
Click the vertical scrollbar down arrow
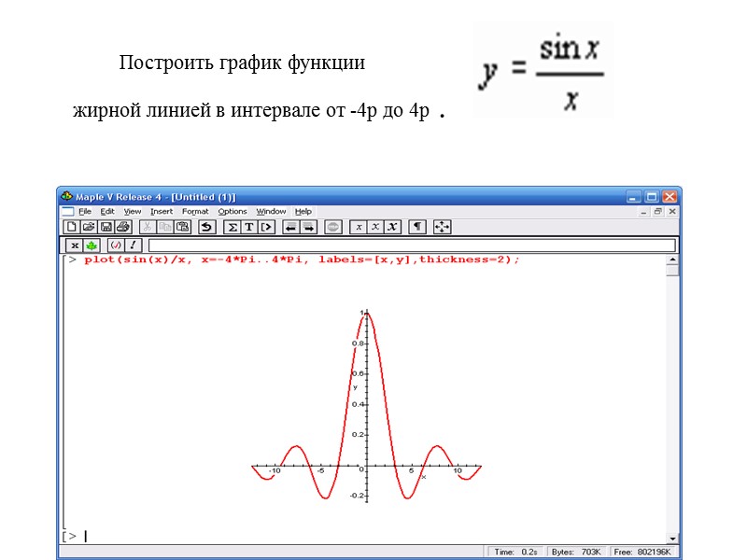tap(672, 539)
